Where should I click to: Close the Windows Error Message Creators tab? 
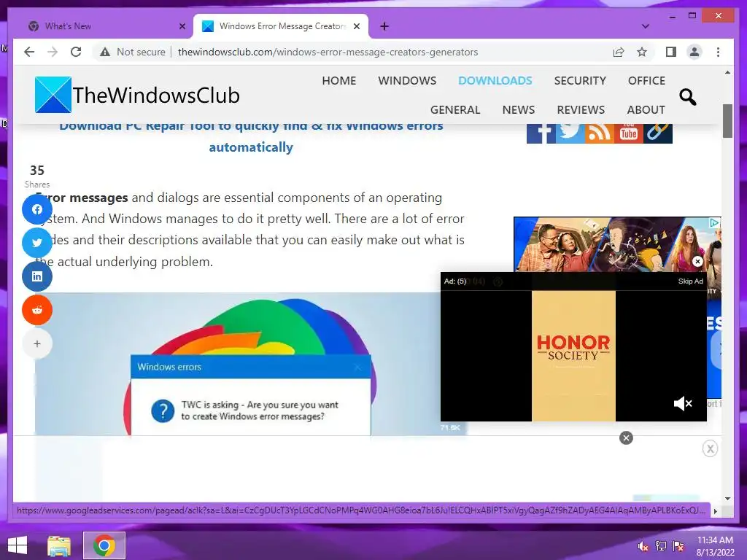pos(356,26)
